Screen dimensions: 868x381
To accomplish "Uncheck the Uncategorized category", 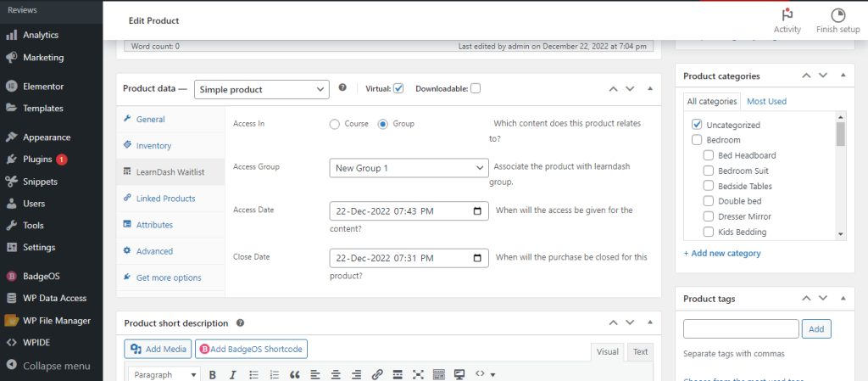I will click(x=697, y=125).
